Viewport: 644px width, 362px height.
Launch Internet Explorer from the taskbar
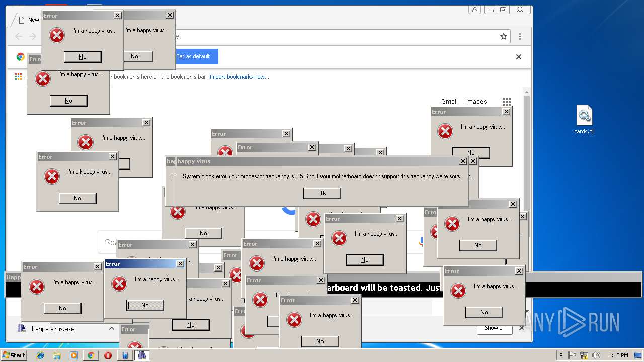click(x=40, y=355)
